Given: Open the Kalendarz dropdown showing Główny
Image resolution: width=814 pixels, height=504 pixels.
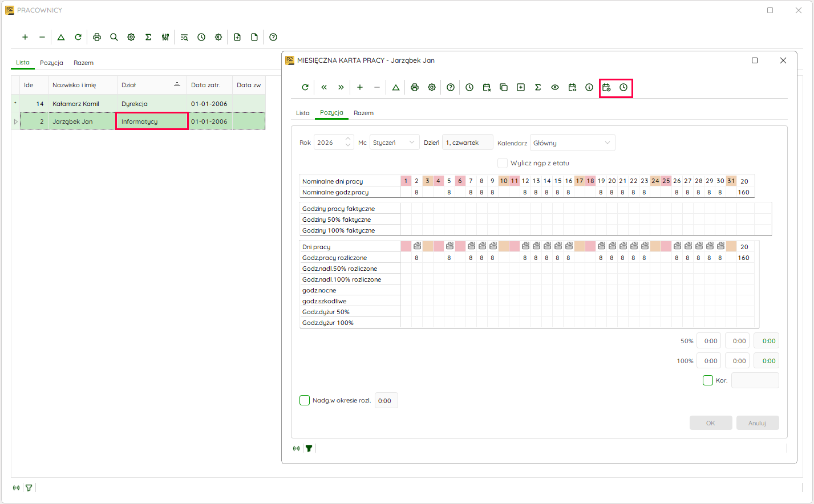Looking at the screenshot, I should (573, 143).
